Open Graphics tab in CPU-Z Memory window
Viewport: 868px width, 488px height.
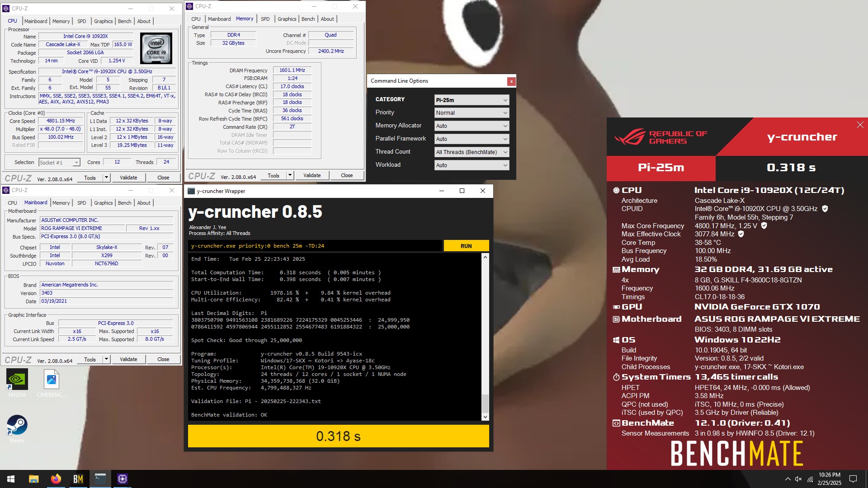point(287,19)
